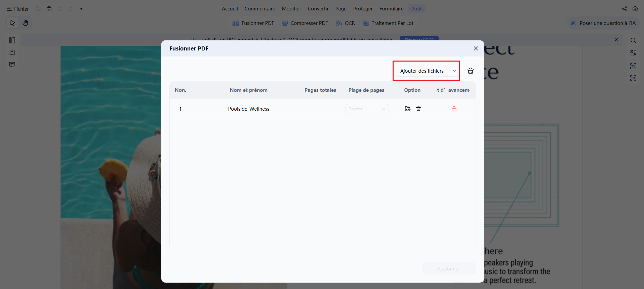Dismiss the OCR notification bar

point(616,40)
